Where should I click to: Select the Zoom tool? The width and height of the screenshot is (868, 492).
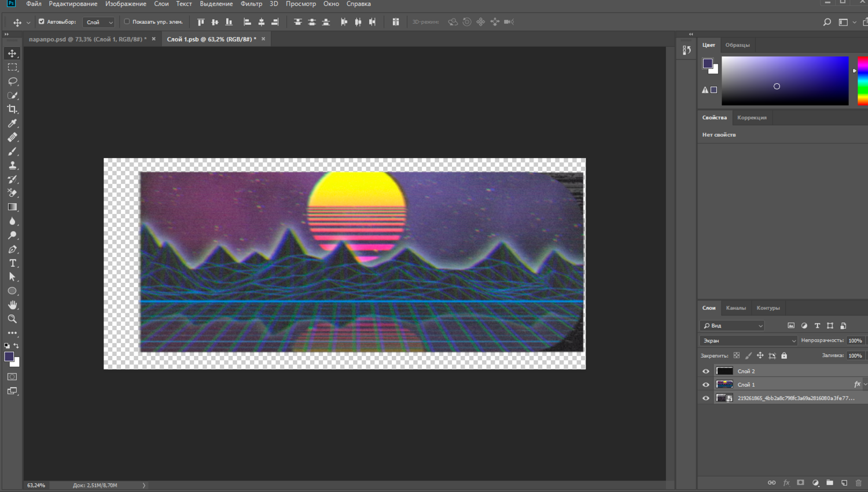(12, 318)
